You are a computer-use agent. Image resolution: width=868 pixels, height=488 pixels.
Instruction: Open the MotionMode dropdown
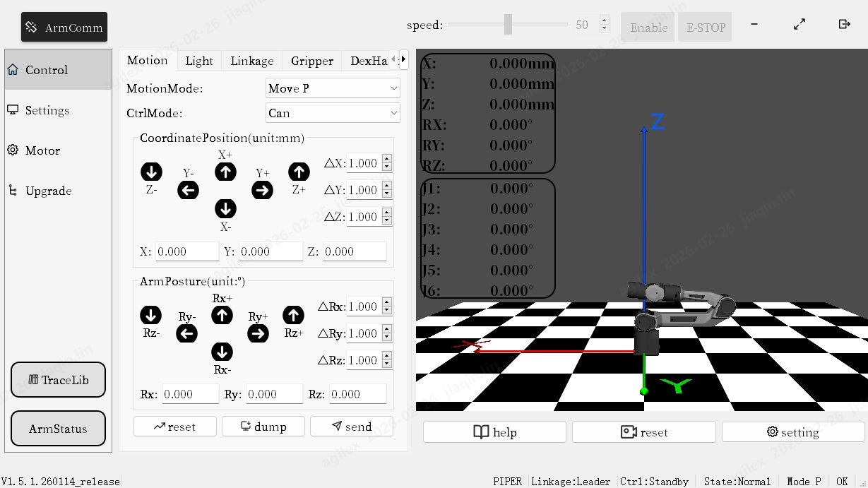coord(333,88)
